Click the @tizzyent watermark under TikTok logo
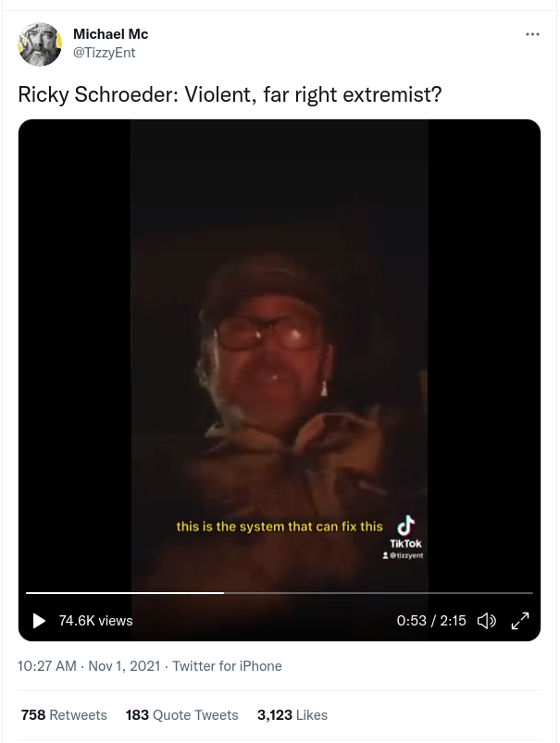Image resolution: width=560 pixels, height=743 pixels. [x=403, y=555]
